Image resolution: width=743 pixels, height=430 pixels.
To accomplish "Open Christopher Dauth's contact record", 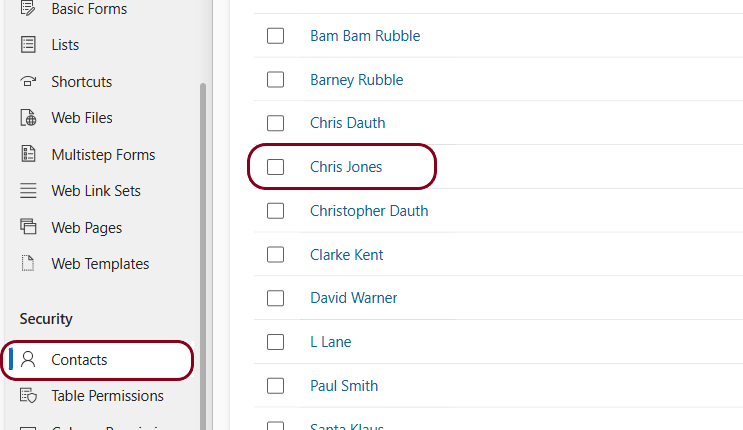I will click(369, 211).
